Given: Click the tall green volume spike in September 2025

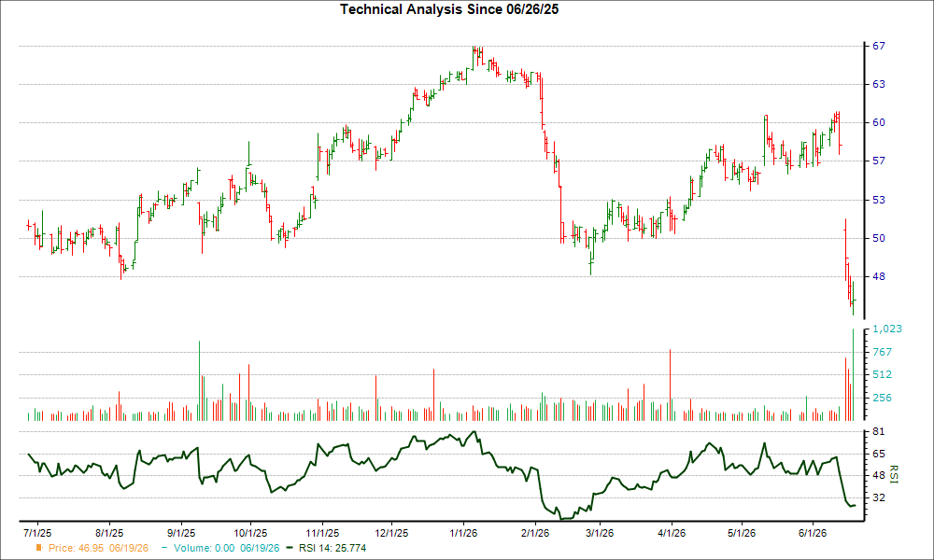Looking at the screenshot, I should coord(199,381).
